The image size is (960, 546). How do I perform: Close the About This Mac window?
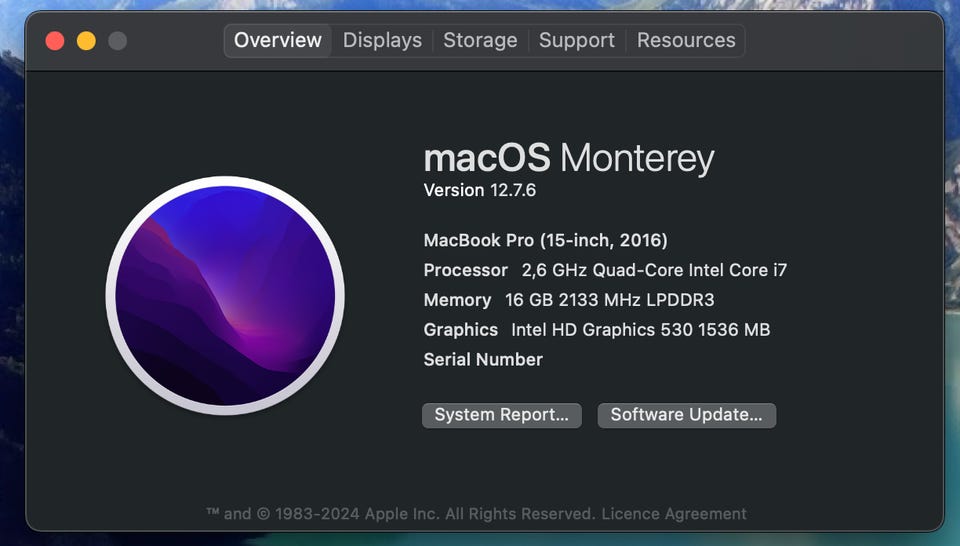[55, 41]
